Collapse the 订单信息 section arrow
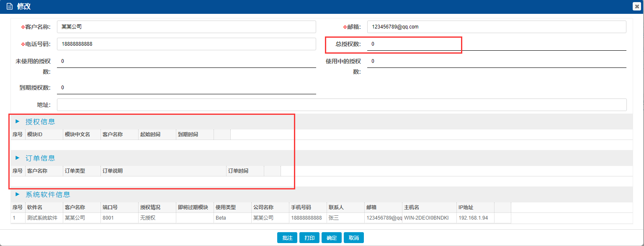The width and height of the screenshot is (644, 246). pyautogui.click(x=18, y=158)
